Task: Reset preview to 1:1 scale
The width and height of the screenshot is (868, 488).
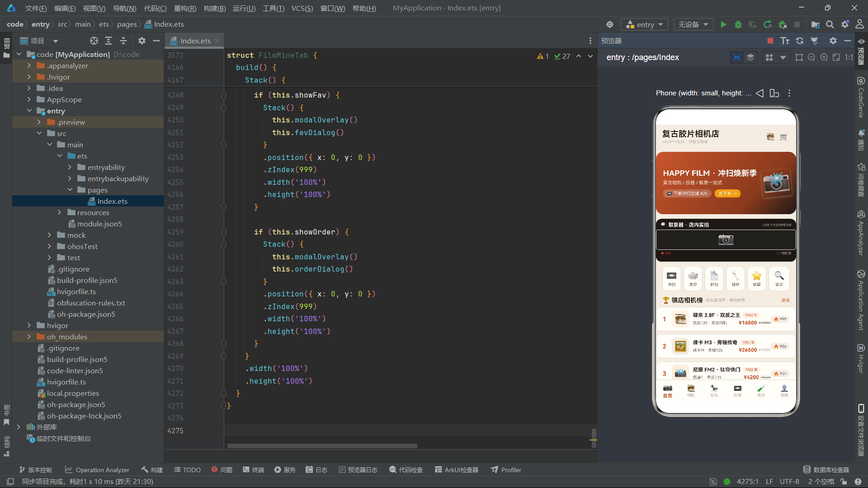Action: [849, 57]
